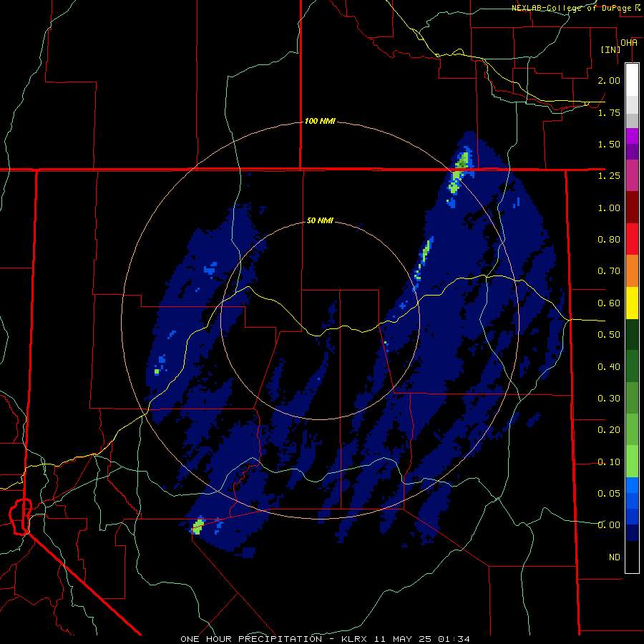Select the 0.10 legend value

click(x=609, y=462)
